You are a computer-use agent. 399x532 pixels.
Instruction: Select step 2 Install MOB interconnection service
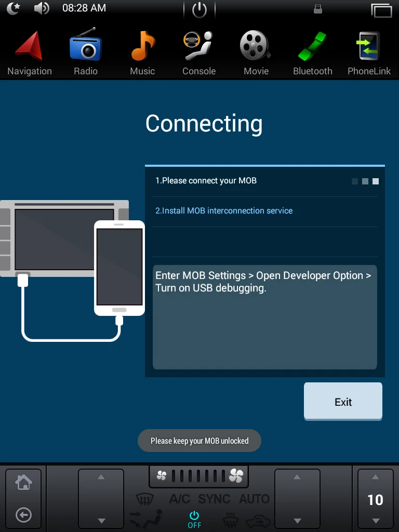[x=264, y=211]
